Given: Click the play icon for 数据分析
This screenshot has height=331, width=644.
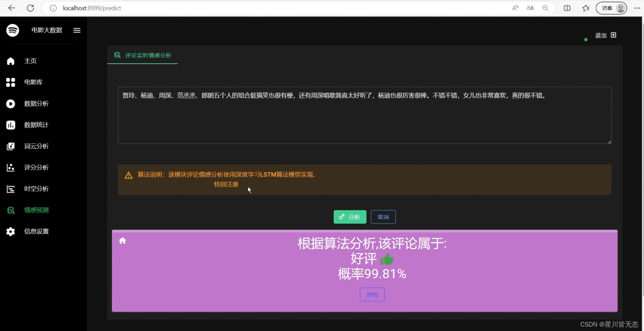Looking at the screenshot, I should (10, 104).
